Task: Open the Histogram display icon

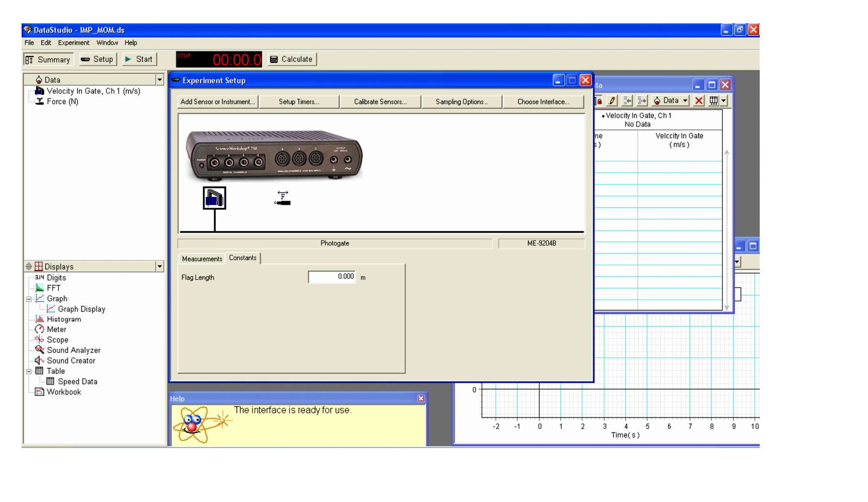Action: [x=40, y=319]
